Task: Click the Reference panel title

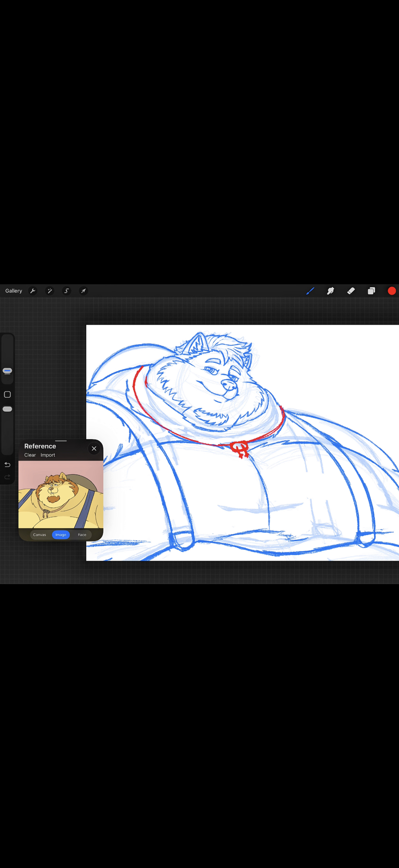Action: click(40, 446)
